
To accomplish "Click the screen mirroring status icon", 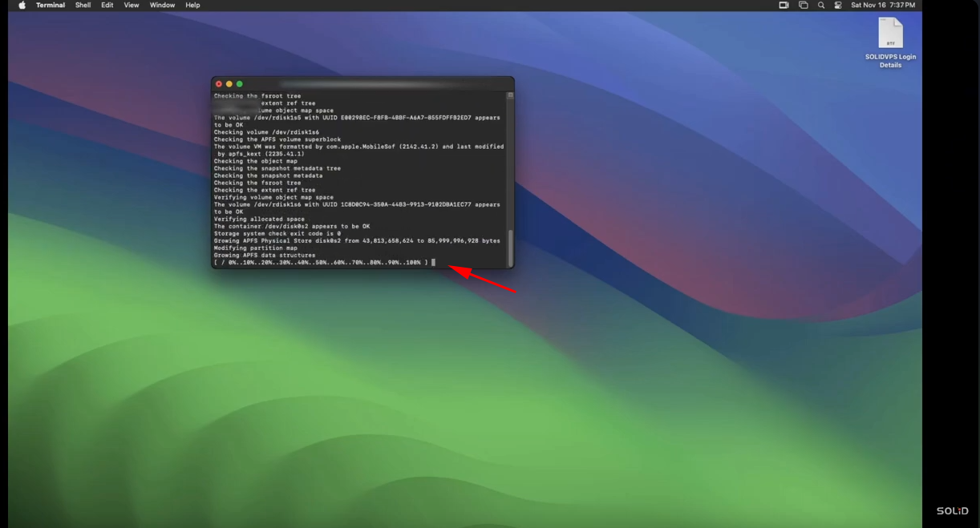I will tap(783, 5).
